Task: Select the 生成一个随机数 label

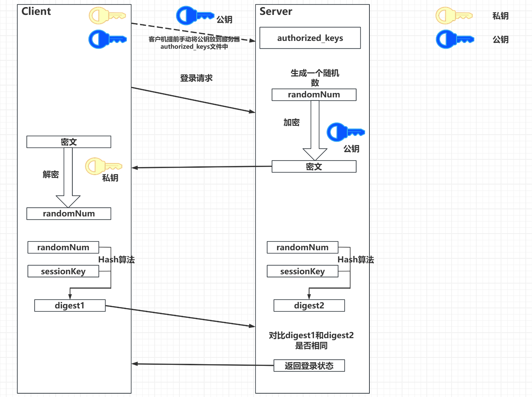Action: [x=315, y=77]
